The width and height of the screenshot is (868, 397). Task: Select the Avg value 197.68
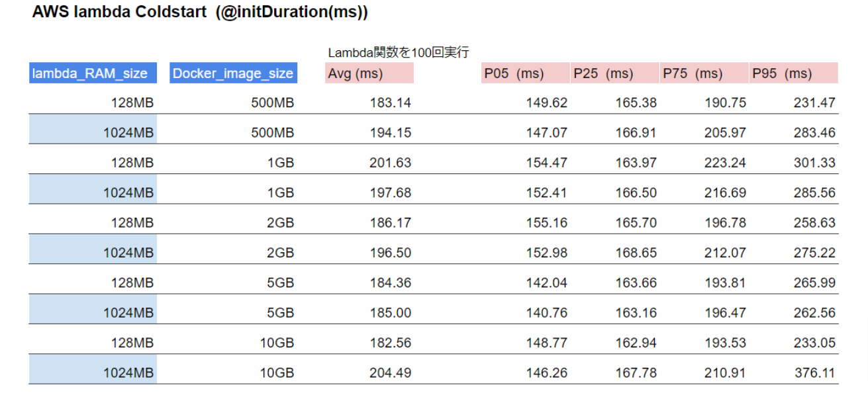tap(390, 193)
